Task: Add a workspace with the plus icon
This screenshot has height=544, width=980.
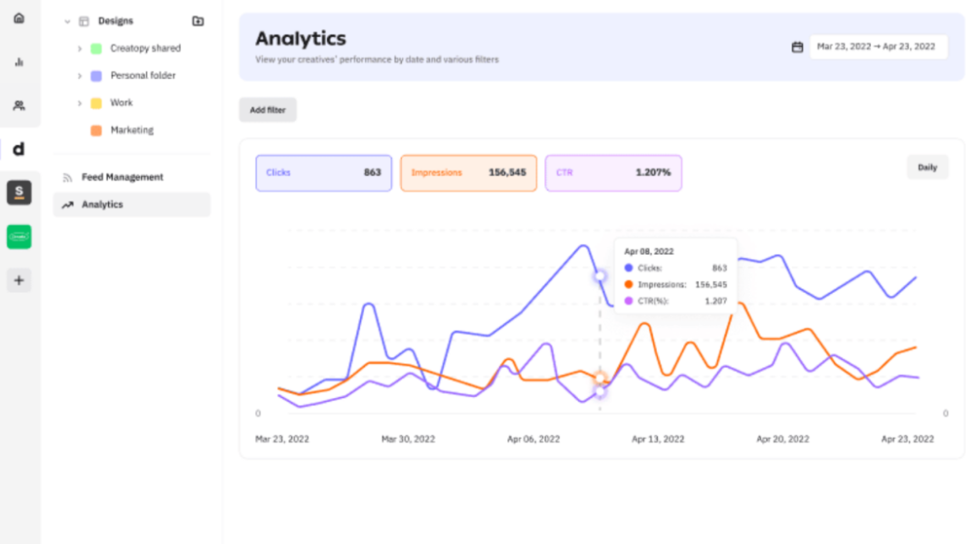Action: (19, 280)
